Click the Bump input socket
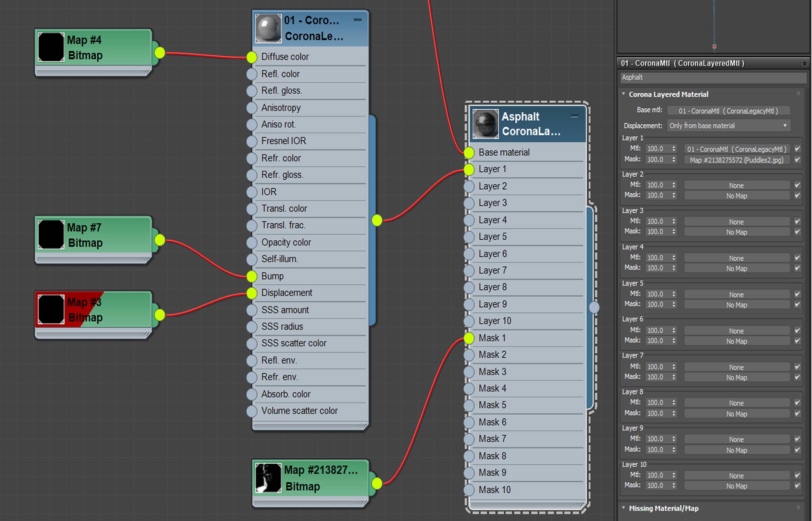The height and width of the screenshot is (521, 812). tap(252, 276)
